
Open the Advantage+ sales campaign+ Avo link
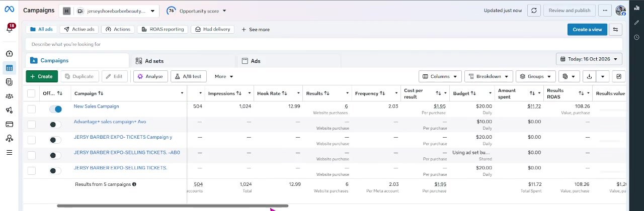pyautogui.click(x=110, y=122)
